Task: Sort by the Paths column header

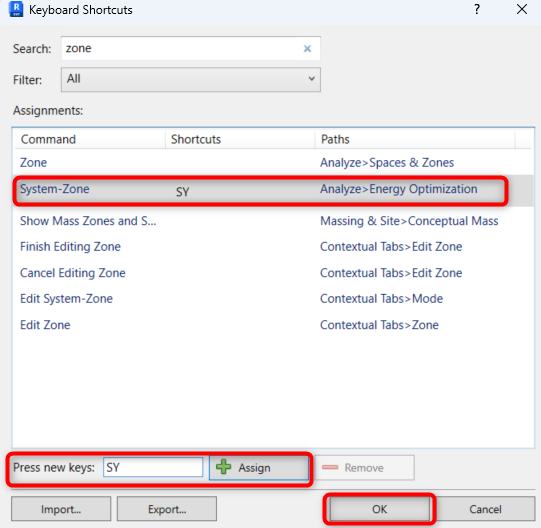Action: pyautogui.click(x=415, y=139)
